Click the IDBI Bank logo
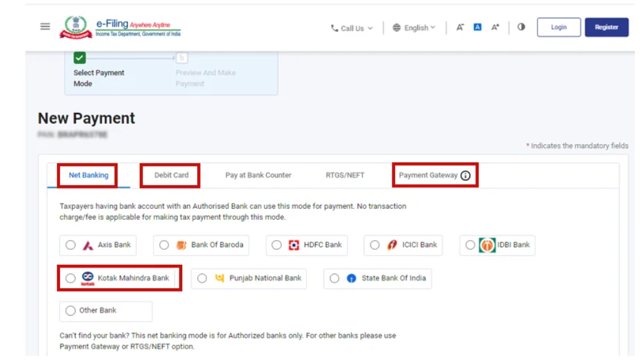Screen dimensions: 644x364 coord(487,245)
